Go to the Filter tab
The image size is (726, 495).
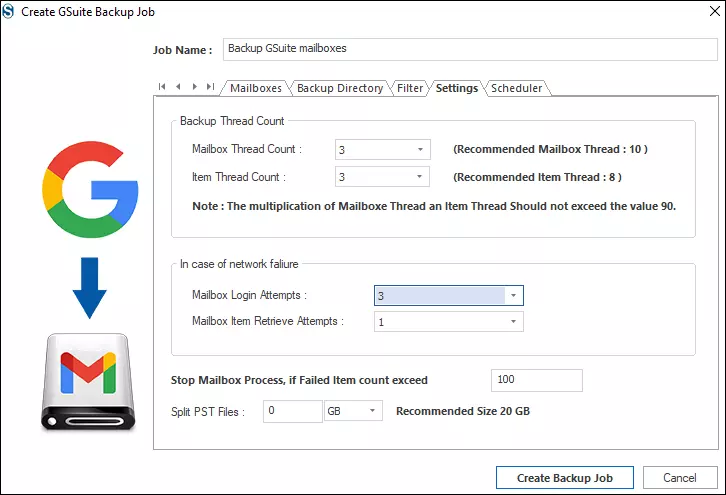click(410, 88)
